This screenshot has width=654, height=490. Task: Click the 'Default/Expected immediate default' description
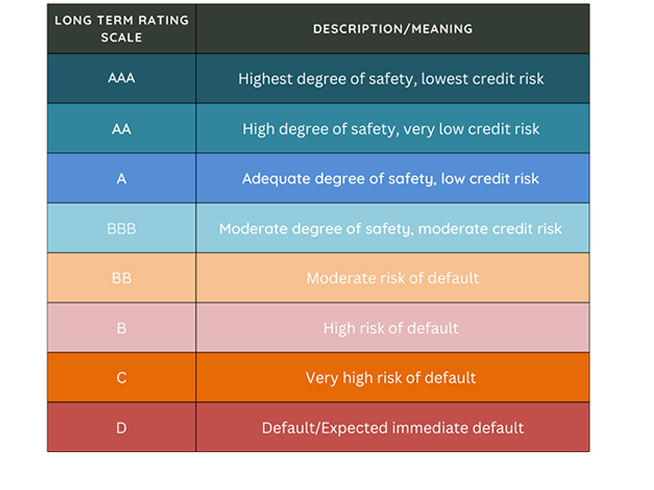pos(392,428)
